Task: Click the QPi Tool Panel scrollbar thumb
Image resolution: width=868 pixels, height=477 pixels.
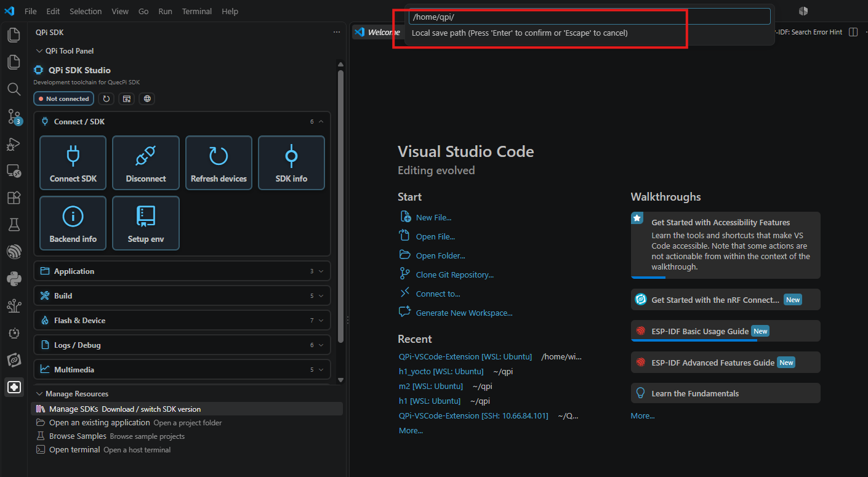Action: [340, 206]
